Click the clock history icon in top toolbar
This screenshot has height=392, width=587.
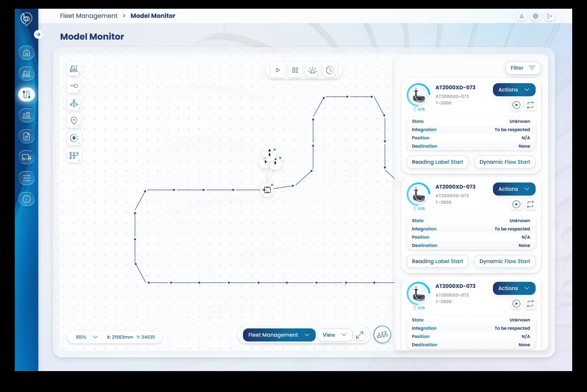click(330, 70)
